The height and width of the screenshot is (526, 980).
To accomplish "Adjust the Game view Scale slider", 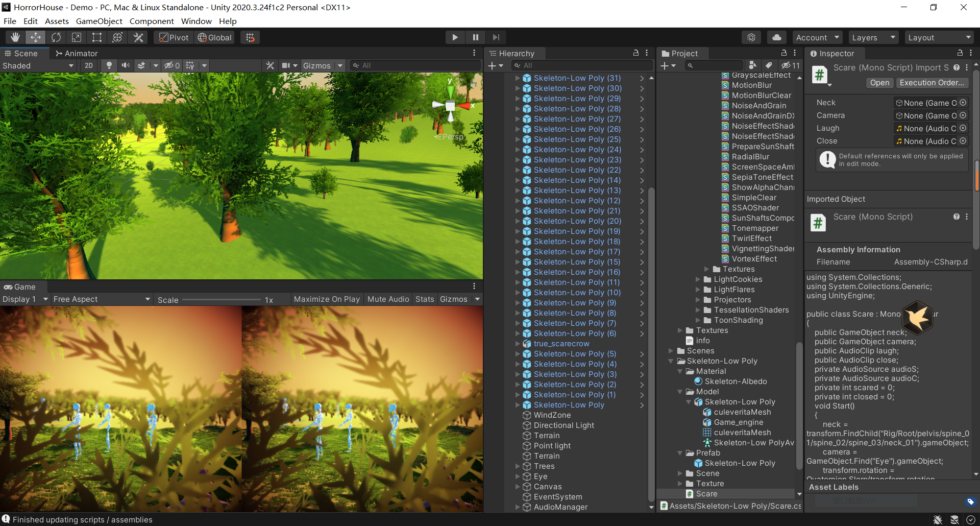I will pyautogui.click(x=220, y=300).
